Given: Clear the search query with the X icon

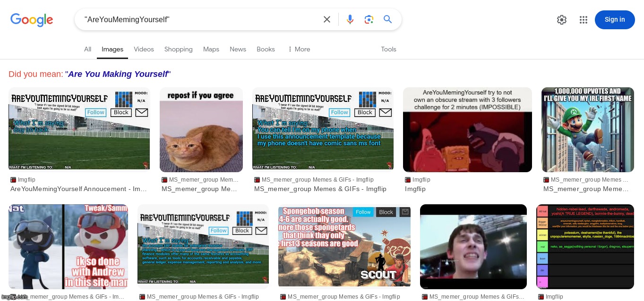Looking at the screenshot, I should click(x=327, y=19).
